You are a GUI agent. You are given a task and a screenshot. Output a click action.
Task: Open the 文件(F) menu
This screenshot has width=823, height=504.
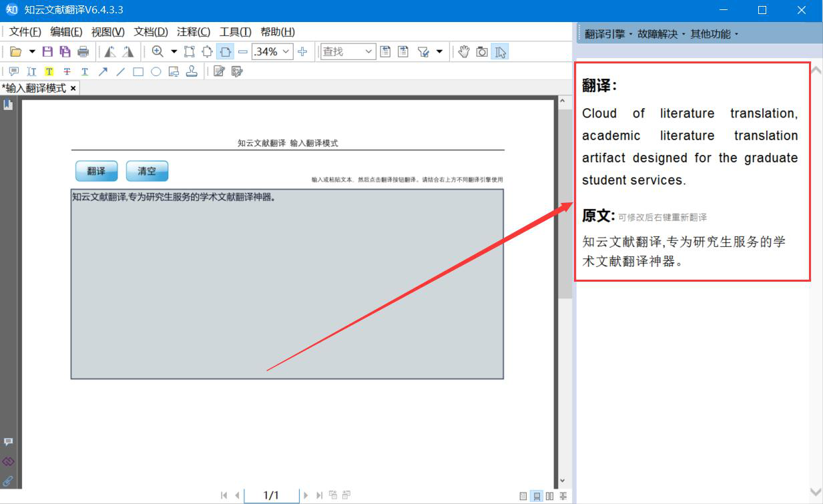point(25,32)
